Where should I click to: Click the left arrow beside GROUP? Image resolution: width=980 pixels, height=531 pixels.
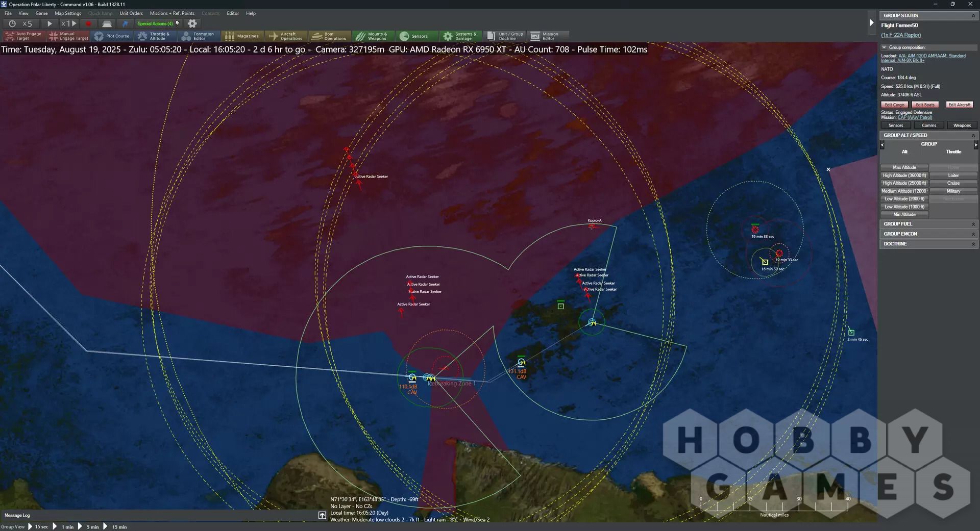pos(882,145)
